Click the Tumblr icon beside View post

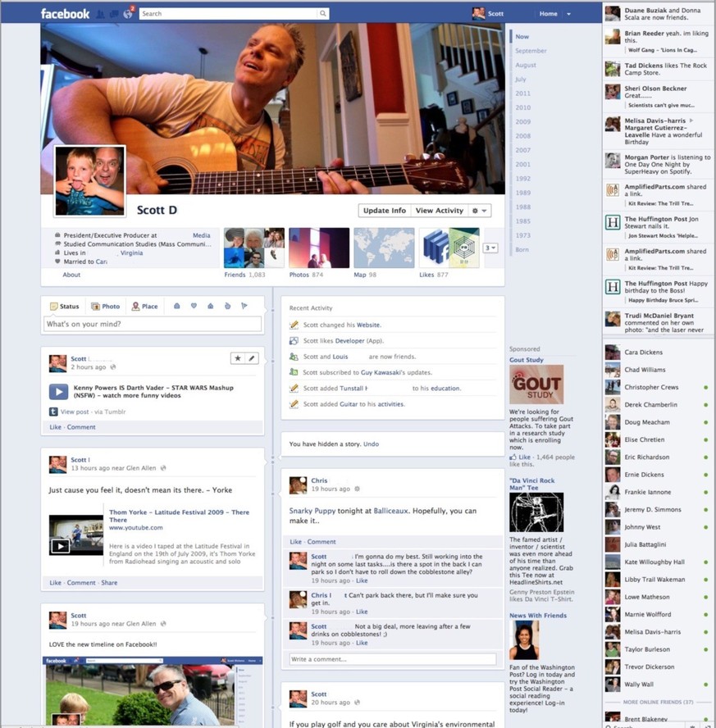point(53,412)
